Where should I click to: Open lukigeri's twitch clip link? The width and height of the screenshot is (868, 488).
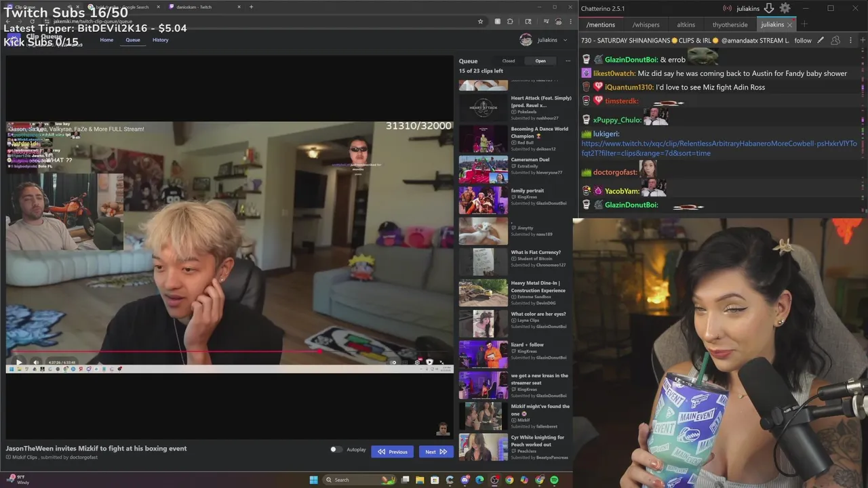pos(719,148)
